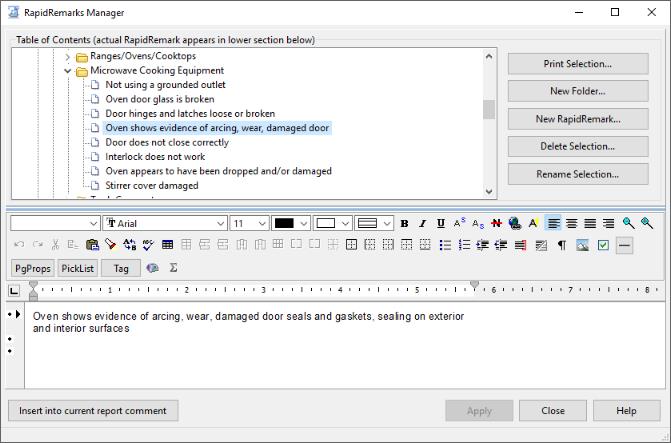
Task: Select 'Interlock does not work' remark
Action: point(155,157)
